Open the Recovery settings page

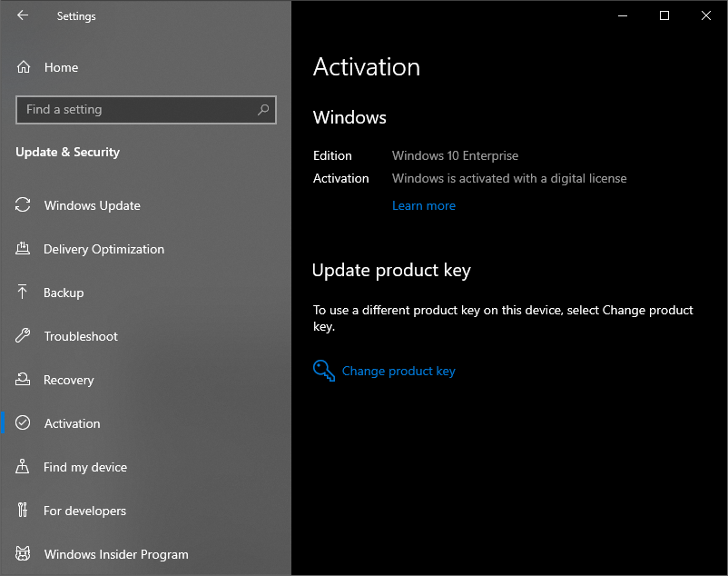(x=69, y=380)
